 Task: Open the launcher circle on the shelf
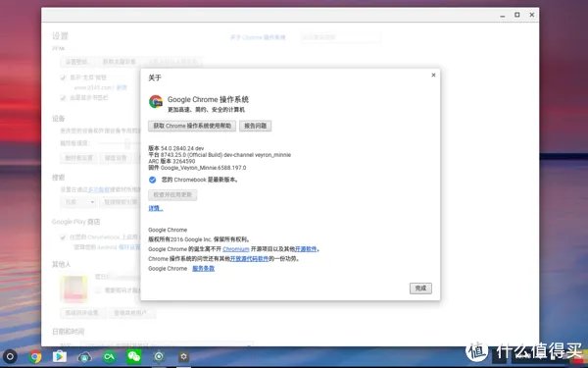[x=10, y=356]
